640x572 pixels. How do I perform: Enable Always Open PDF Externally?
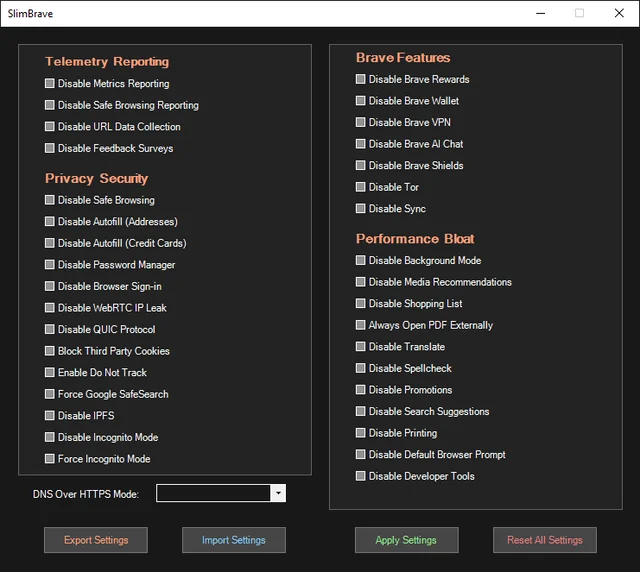click(x=360, y=325)
